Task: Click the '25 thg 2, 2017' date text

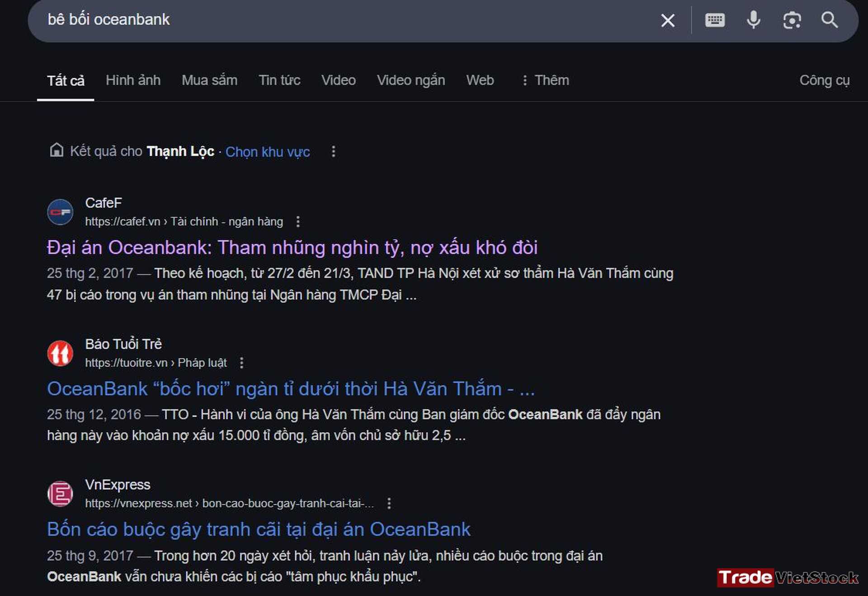Action: tap(90, 273)
